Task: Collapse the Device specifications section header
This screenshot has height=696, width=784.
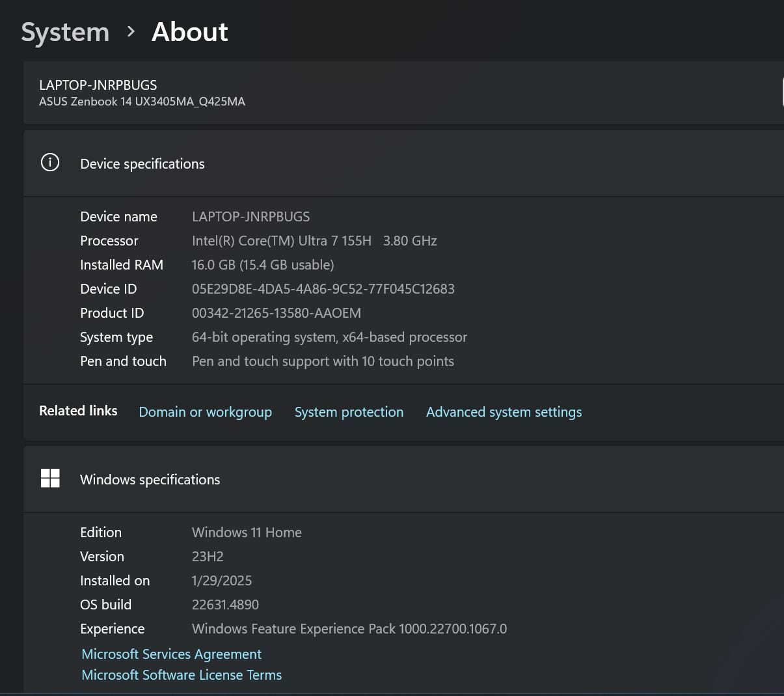Action: [x=403, y=163]
